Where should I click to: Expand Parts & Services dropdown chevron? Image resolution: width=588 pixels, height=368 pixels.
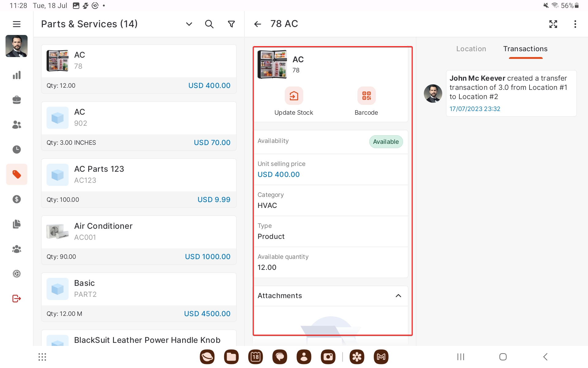(189, 24)
